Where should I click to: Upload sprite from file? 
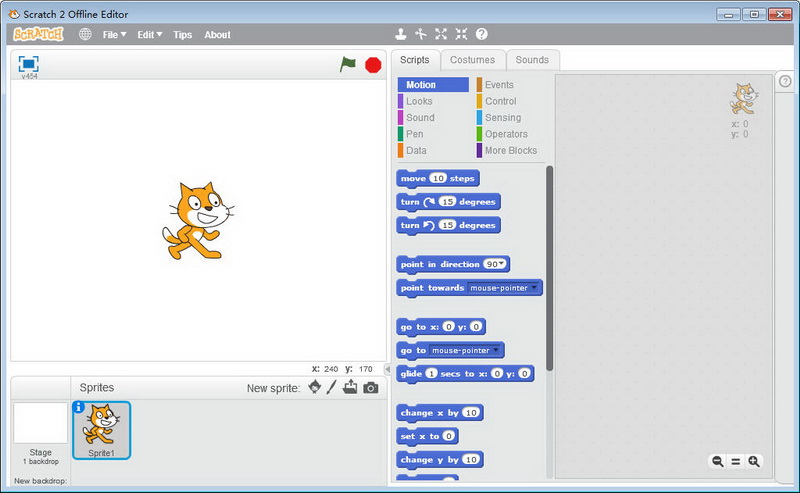350,387
